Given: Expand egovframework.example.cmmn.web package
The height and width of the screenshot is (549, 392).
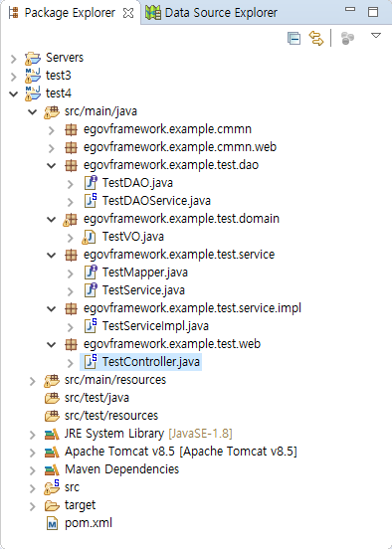Looking at the screenshot, I should [x=52, y=148].
